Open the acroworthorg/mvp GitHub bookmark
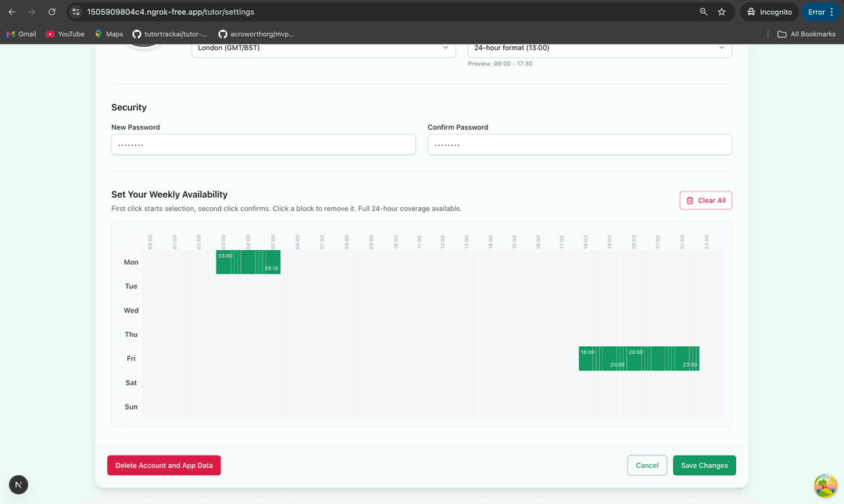Viewport: 844px width, 504px height. (x=256, y=34)
